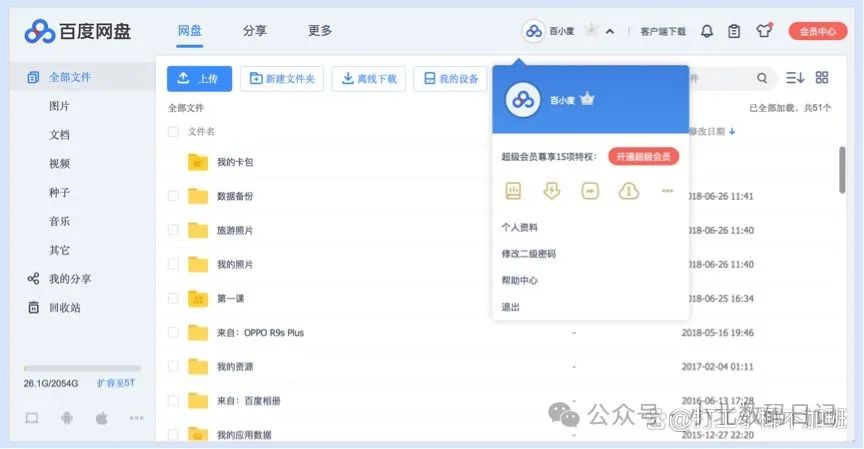Click the 开通超级会员 button
The height and width of the screenshot is (449, 864).
click(x=644, y=157)
